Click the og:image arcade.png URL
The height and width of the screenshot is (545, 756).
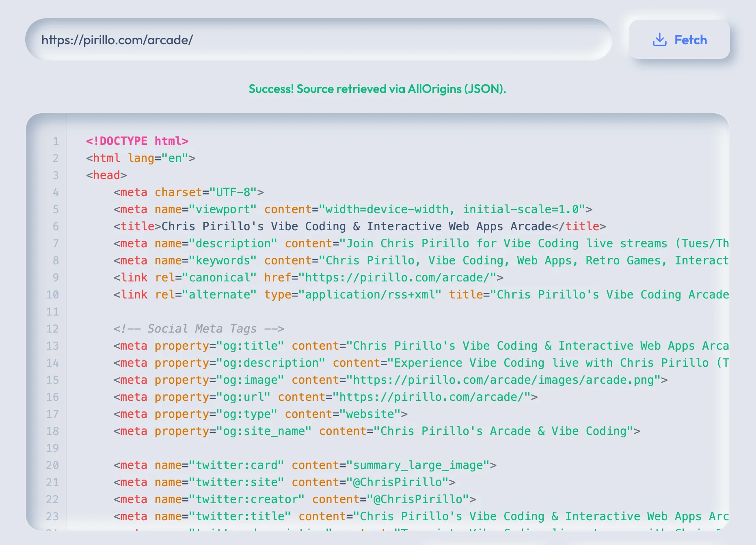508,380
